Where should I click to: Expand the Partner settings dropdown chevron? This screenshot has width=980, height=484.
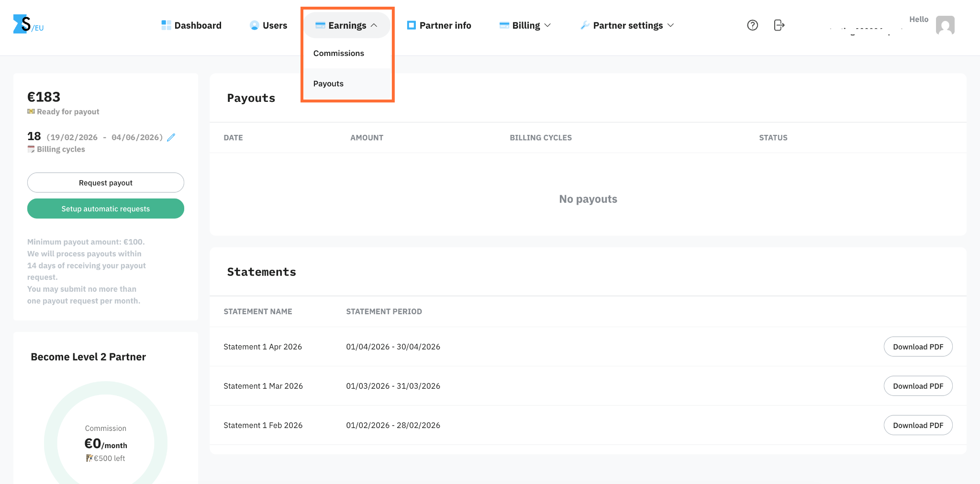click(x=670, y=25)
